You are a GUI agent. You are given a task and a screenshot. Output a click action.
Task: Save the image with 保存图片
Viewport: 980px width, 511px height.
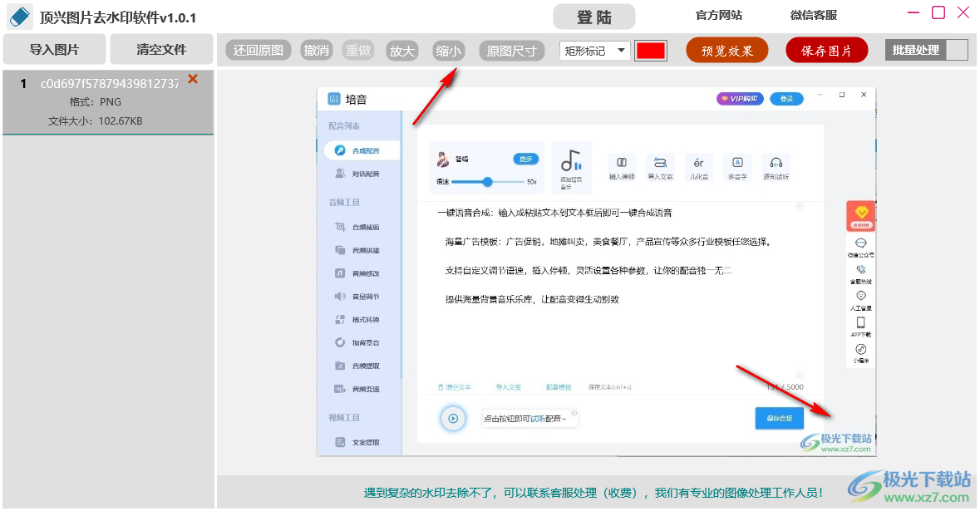(x=826, y=51)
